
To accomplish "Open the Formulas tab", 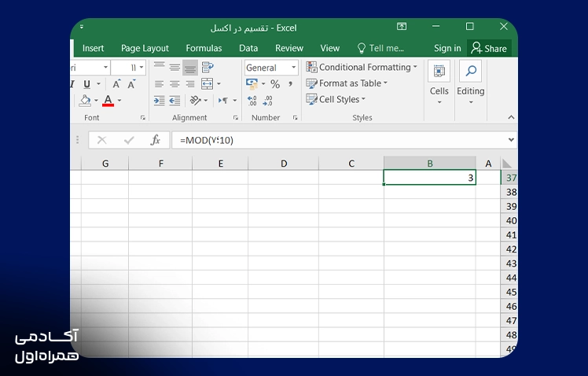I will click(204, 49).
